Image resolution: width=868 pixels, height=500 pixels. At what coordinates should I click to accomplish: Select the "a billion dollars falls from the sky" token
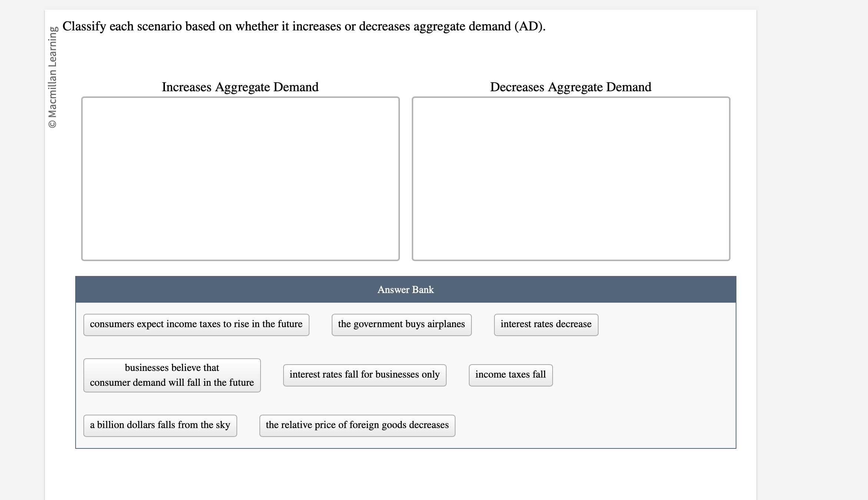(x=160, y=425)
